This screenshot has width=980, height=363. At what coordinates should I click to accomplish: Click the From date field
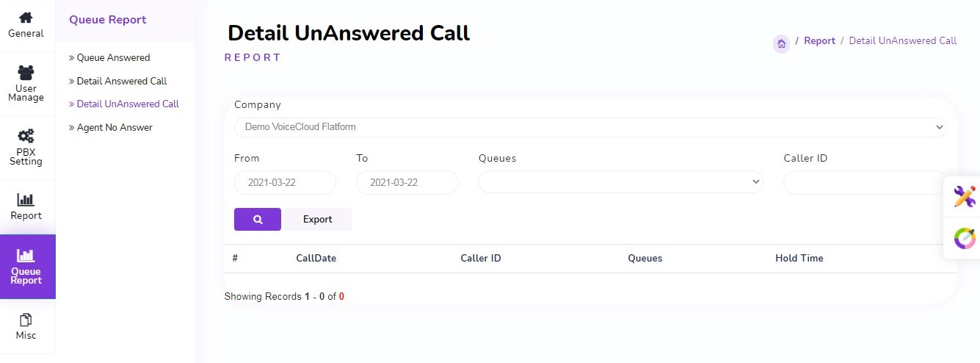tap(285, 182)
